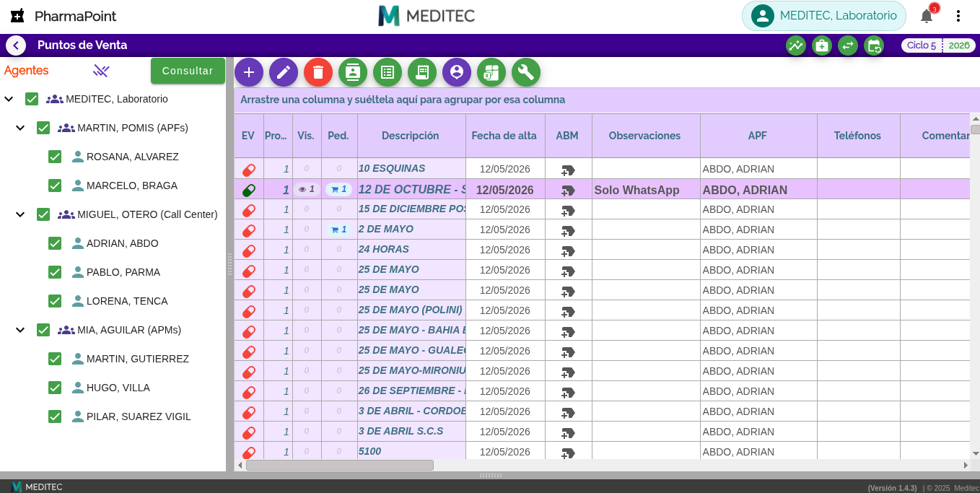This screenshot has height=493, width=980.
Task: Select the MARTIN, GUTIERREZ agent
Action: point(138,359)
